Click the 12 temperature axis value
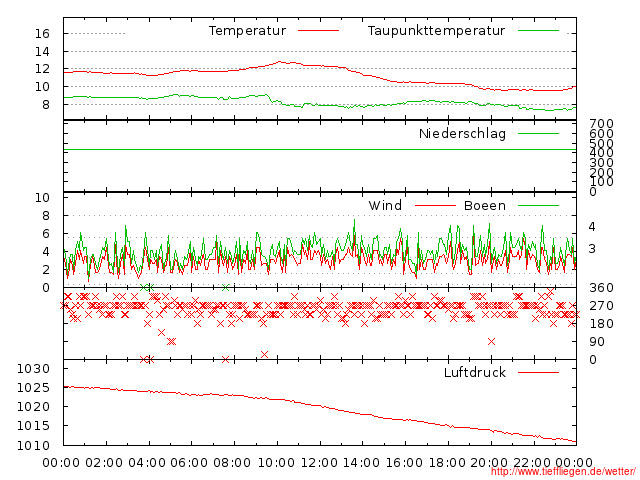The height and width of the screenshot is (480, 640). [42, 69]
